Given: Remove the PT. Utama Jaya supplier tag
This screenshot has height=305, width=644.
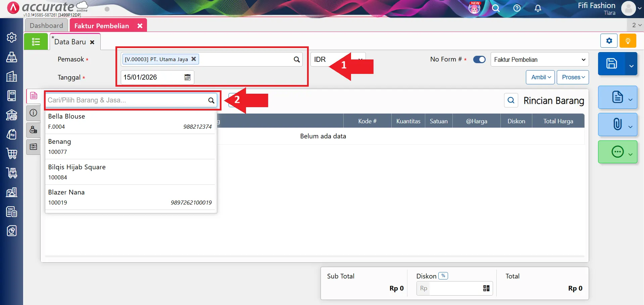Looking at the screenshot, I should 194,59.
